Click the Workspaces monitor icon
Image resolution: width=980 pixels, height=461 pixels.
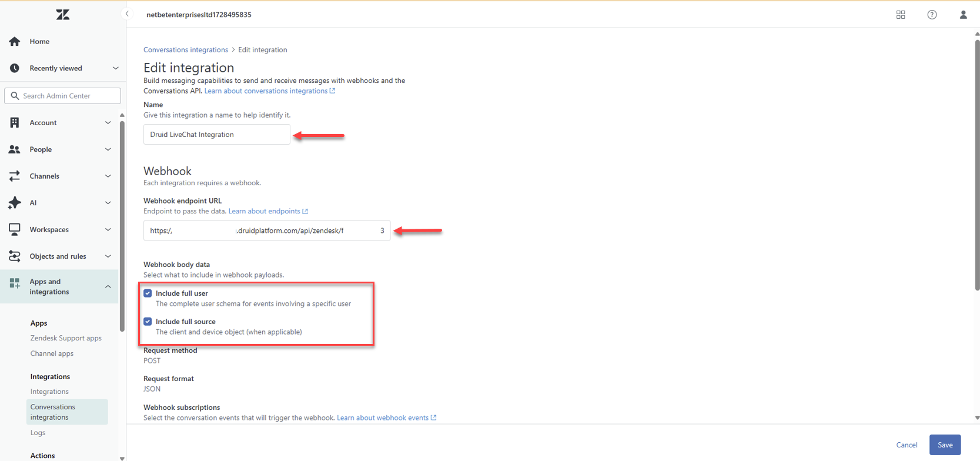click(x=15, y=229)
